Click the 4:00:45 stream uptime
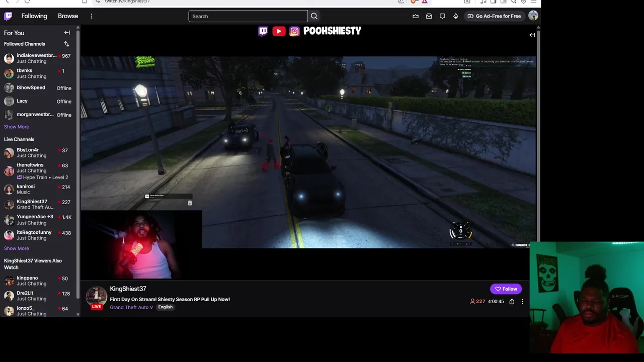 (x=496, y=302)
